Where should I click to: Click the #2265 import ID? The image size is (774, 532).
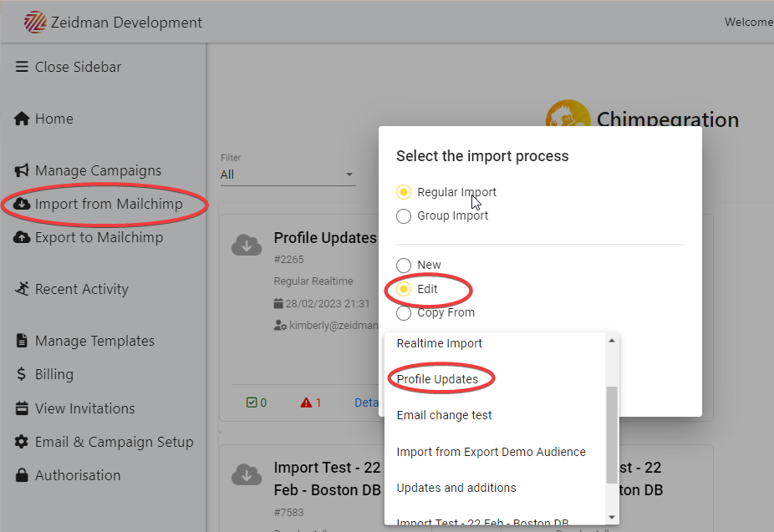click(x=288, y=260)
